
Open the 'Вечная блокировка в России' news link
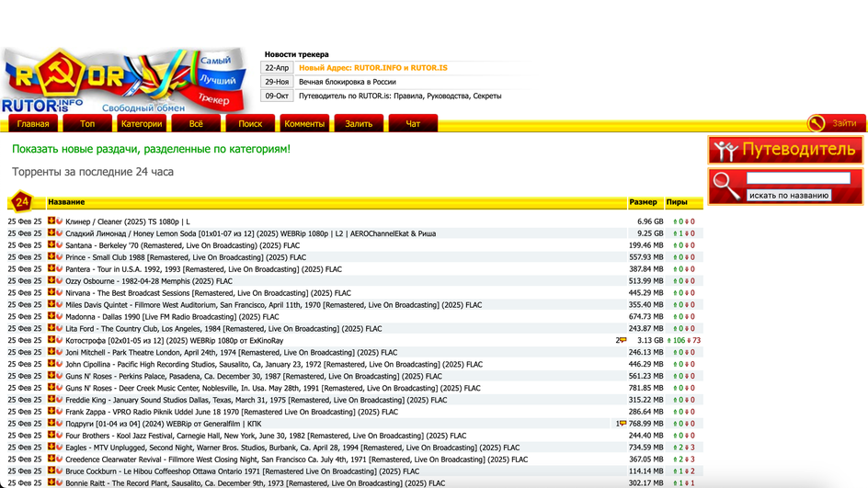(347, 81)
